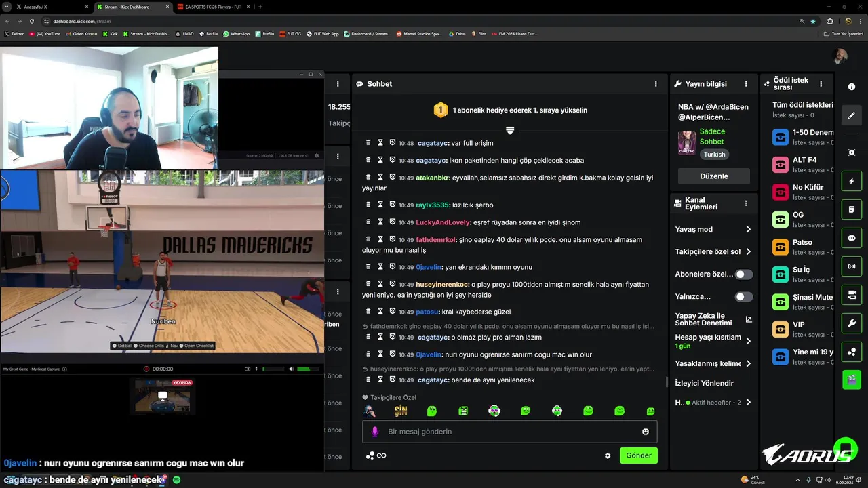This screenshot has height=488, width=868.
Task: Click the shield ban icon on patosu's message
Action: point(392,312)
